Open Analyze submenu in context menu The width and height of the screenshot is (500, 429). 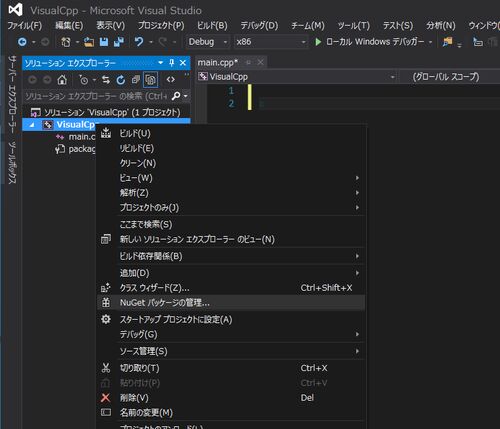pos(231,193)
